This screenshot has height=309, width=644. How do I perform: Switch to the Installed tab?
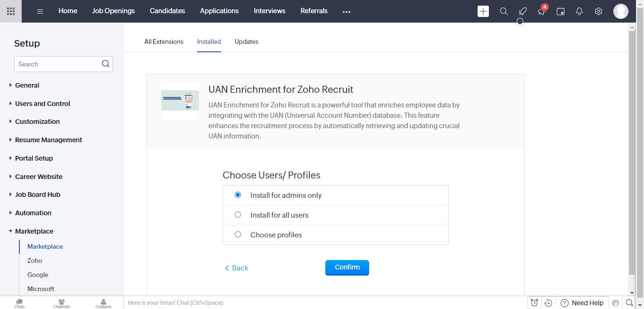[x=209, y=41]
